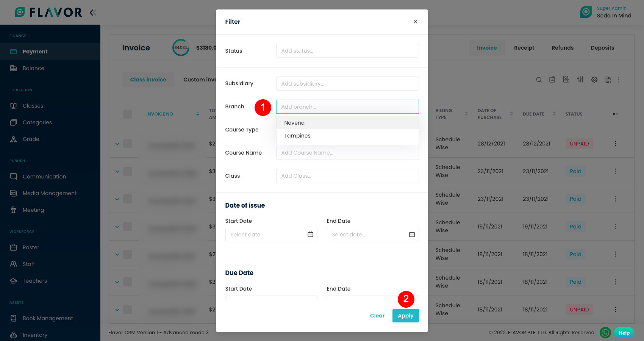Switch to the Refunds tab

point(563,48)
